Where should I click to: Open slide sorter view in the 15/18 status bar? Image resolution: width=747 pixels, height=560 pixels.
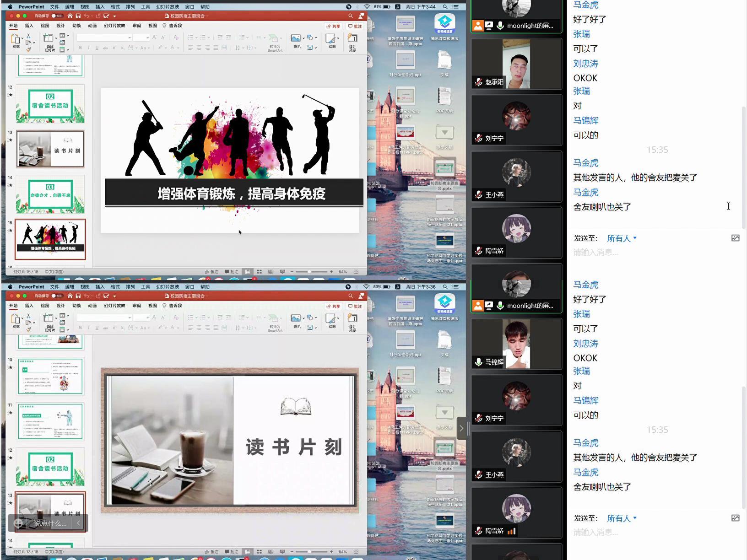tap(259, 272)
